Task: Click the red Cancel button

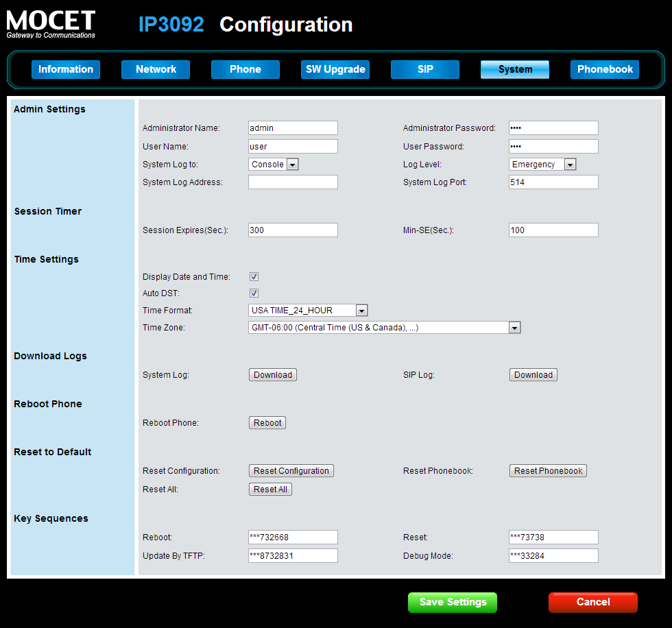Action: click(x=593, y=603)
